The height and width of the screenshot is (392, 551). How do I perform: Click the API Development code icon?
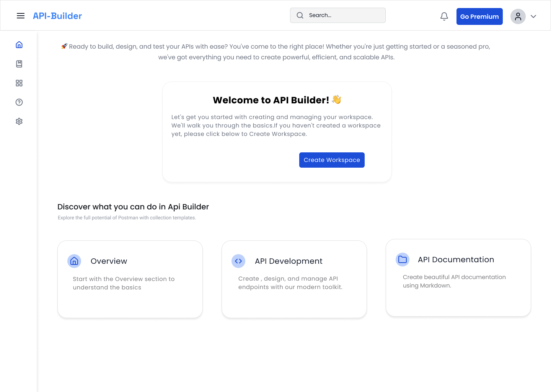click(x=238, y=261)
